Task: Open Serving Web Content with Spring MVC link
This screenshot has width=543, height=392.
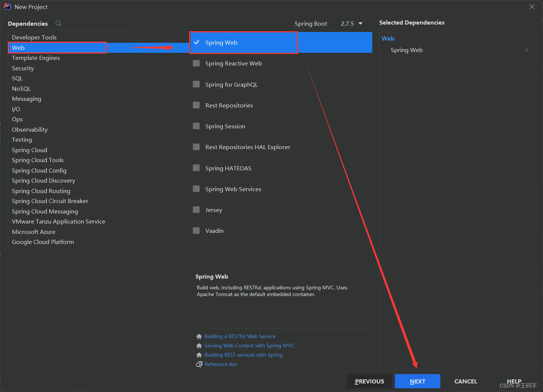Action: 249,346
